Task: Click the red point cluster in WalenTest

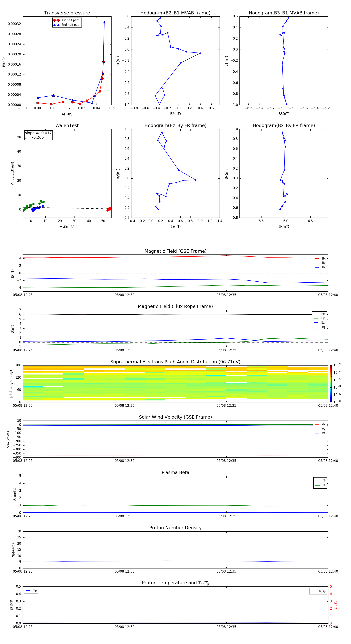Action: (109, 209)
